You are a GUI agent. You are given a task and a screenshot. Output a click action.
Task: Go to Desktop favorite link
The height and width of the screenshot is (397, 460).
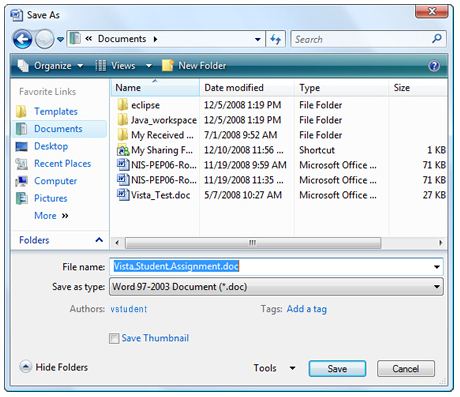coord(51,146)
